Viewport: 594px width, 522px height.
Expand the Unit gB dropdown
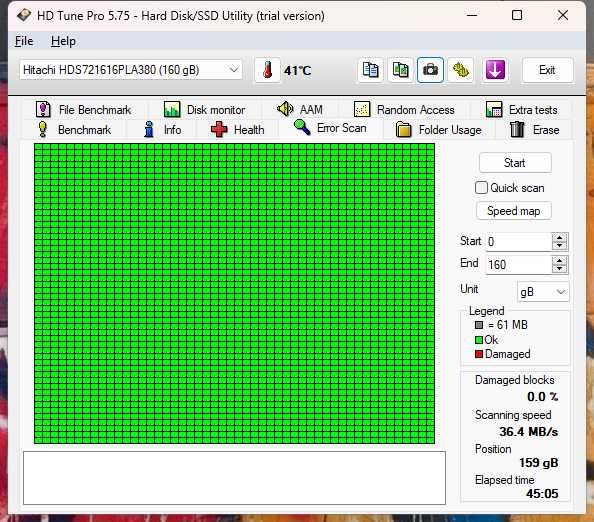coord(543,292)
